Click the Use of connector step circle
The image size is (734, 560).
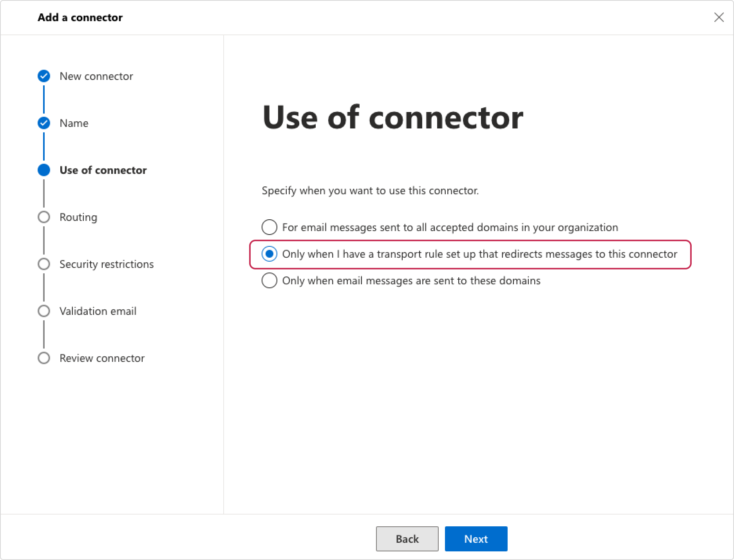pyautogui.click(x=44, y=170)
